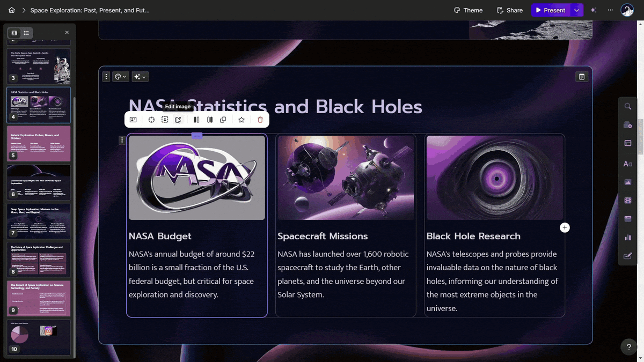
Task: Click the NASA Budget heading
Action: tap(160, 236)
